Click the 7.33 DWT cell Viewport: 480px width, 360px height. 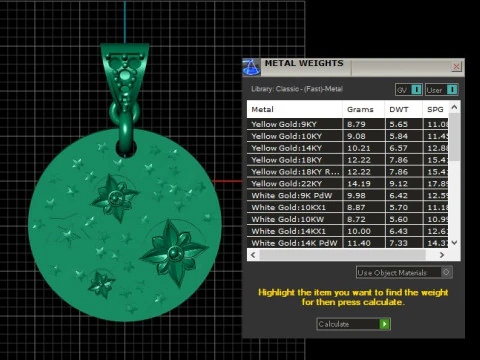[x=404, y=243]
